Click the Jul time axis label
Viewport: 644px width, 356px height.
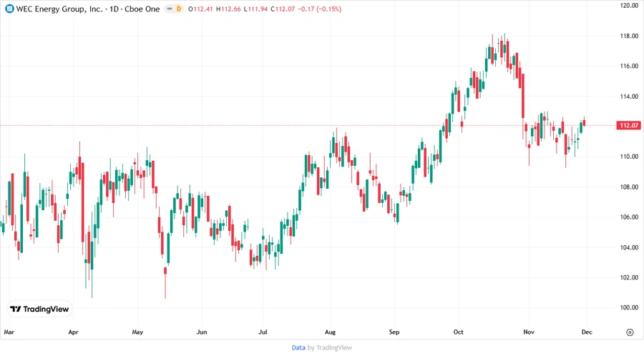coord(263,332)
